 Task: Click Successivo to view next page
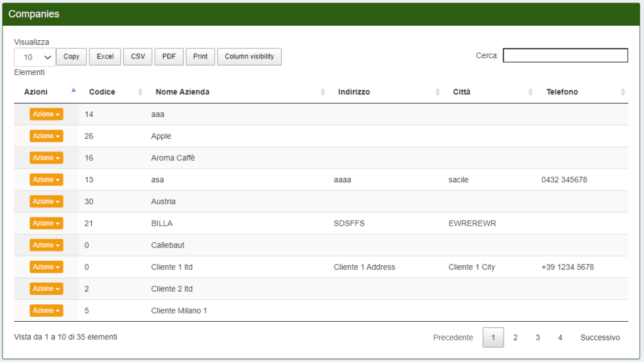(599, 337)
